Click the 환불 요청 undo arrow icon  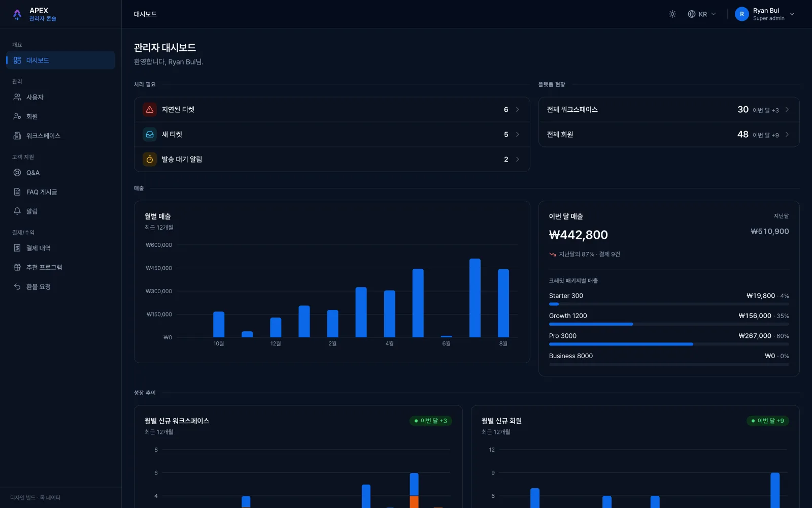click(17, 287)
